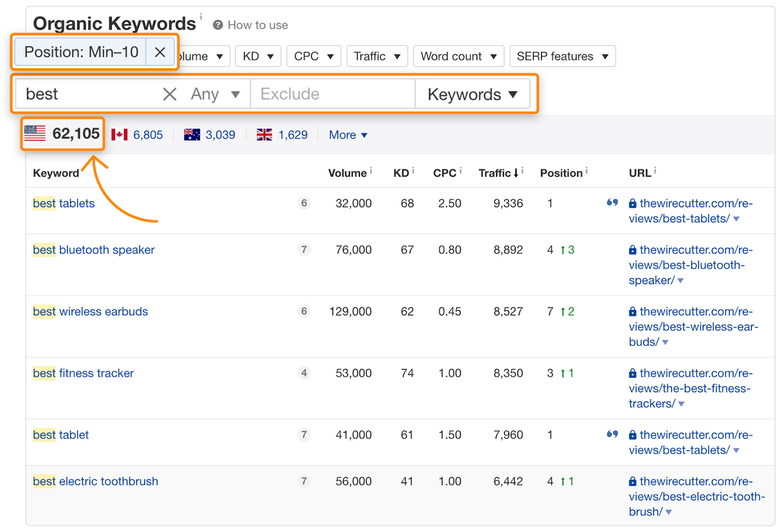Clear the 'best' include keyword filter
This screenshot has height=532, width=784.
pos(169,94)
